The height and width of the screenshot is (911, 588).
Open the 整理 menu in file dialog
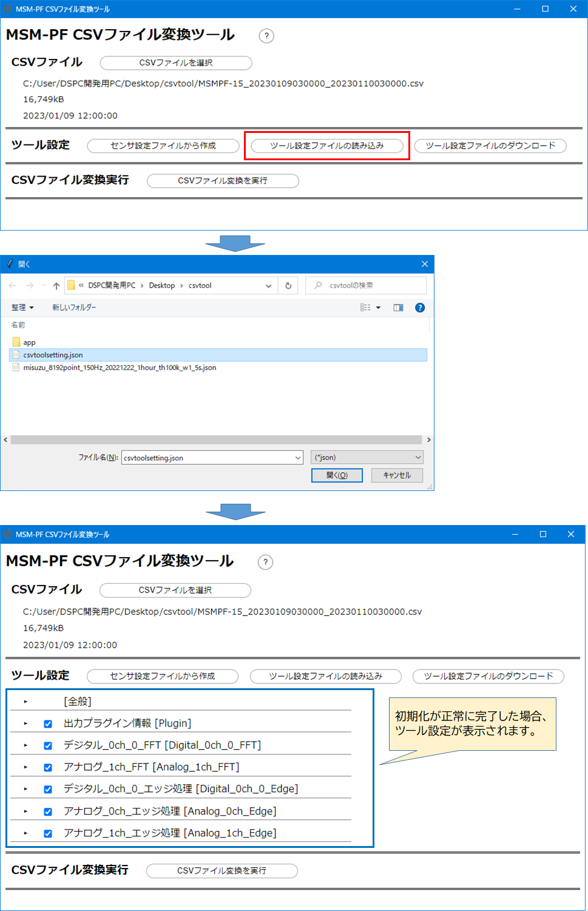(x=22, y=308)
